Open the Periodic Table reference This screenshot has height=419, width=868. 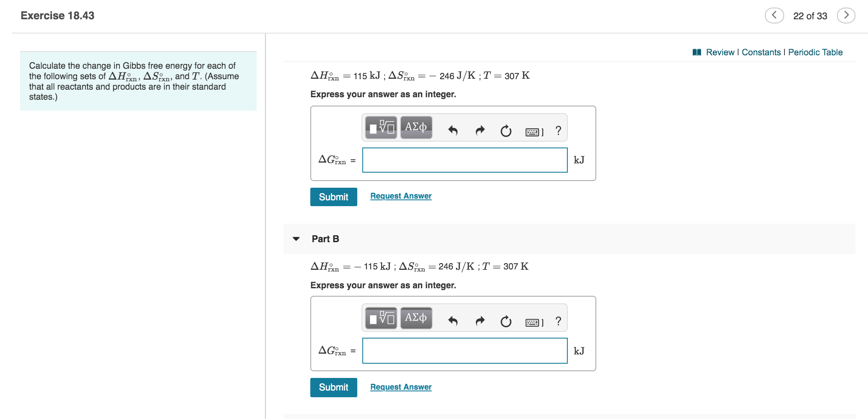click(x=815, y=52)
